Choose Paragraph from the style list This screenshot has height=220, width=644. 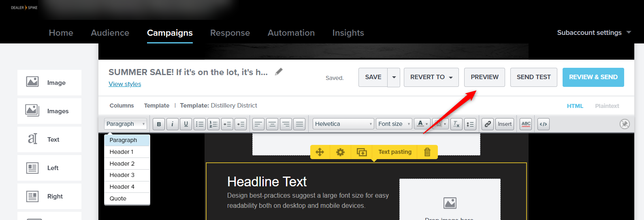pyautogui.click(x=127, y=140)
